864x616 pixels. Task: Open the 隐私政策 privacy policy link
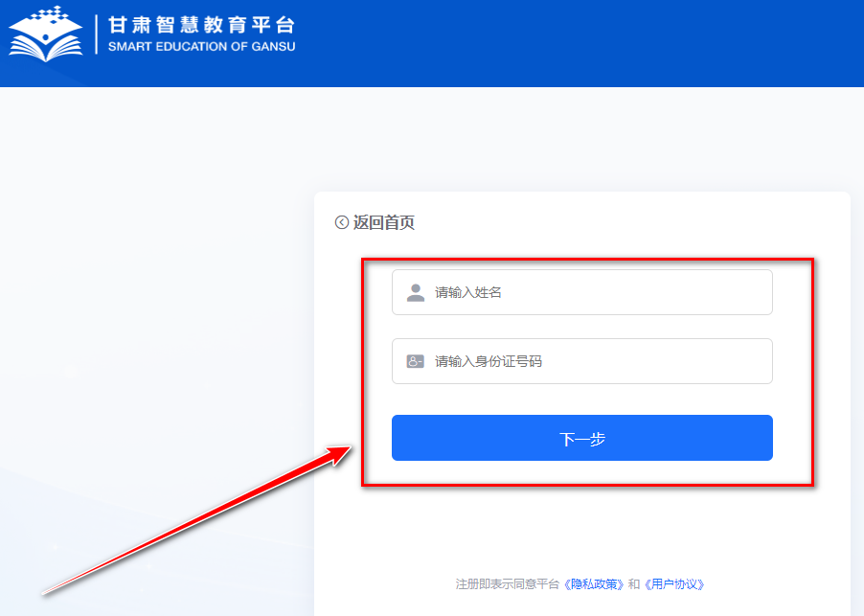pos(594,584)
